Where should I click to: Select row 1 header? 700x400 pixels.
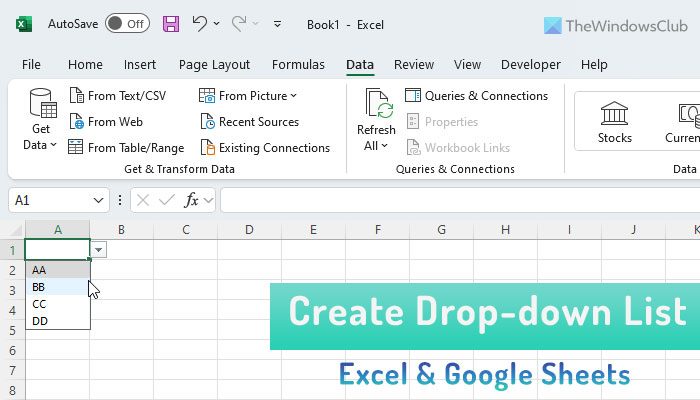coord(12,250)
